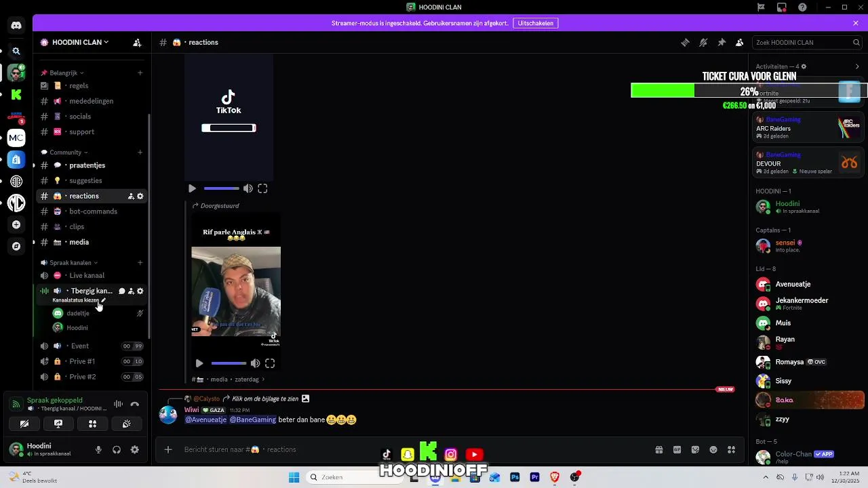
Task: Join the Live kanaal voice channel
Action: [x=92, y=275]
